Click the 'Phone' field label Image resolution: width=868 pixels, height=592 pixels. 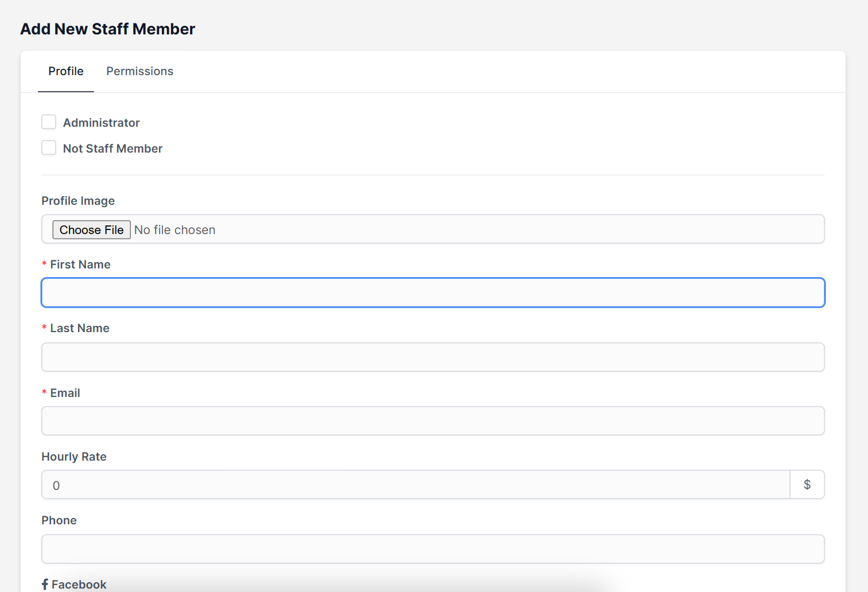point(59,520)
